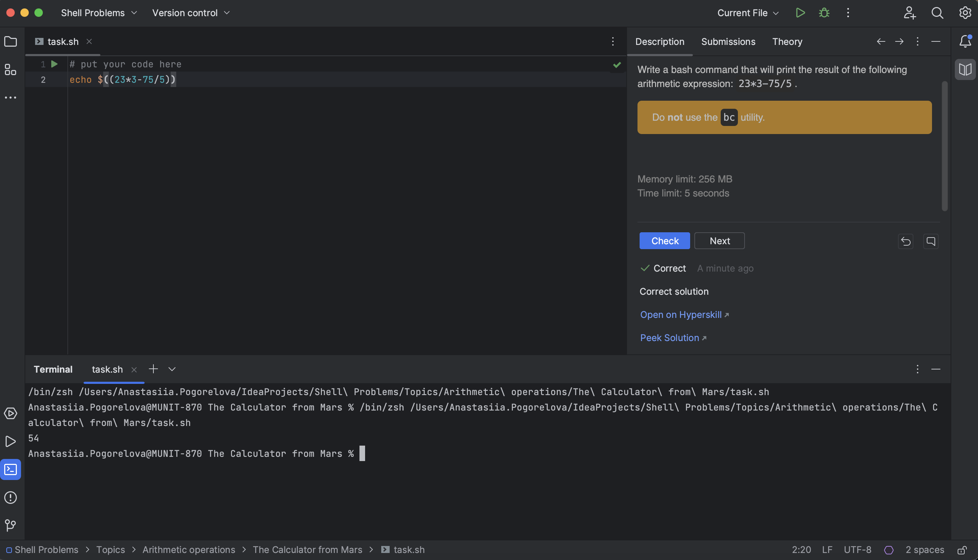Switch to the Submissions tab
The height and width of the screenshot is (560, 978).
click(x=728, y=41)
